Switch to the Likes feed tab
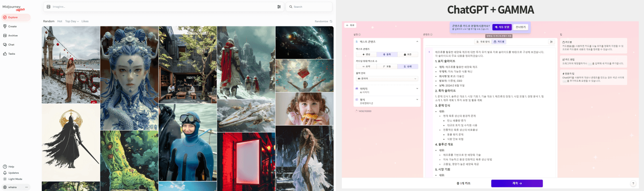 (85, 21)
